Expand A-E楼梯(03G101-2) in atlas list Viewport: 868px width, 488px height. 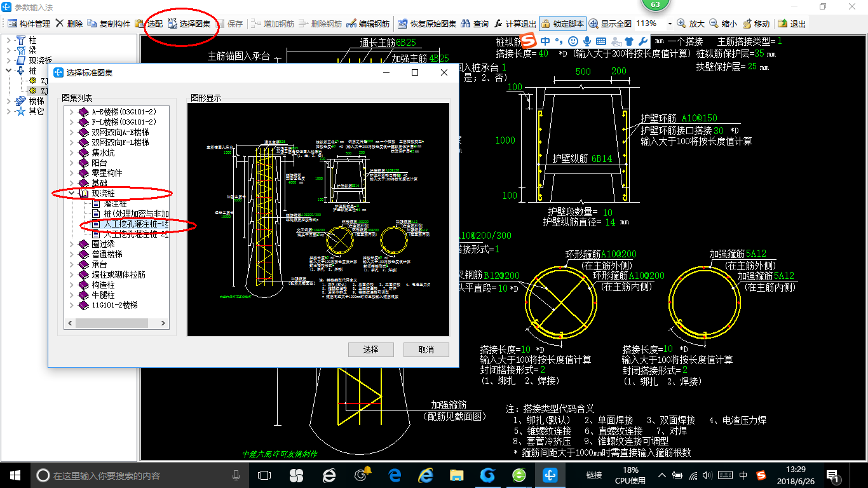point(72,112)
